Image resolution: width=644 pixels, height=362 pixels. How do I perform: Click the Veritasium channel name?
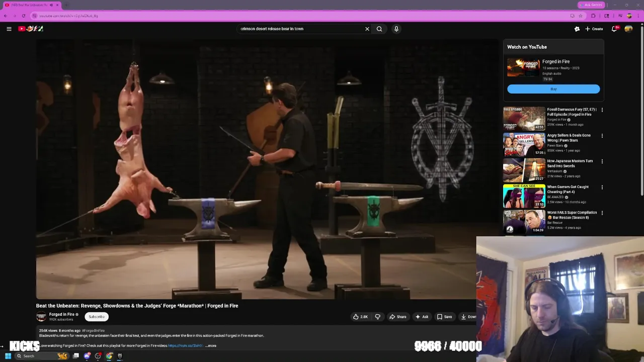pos(555,171)
